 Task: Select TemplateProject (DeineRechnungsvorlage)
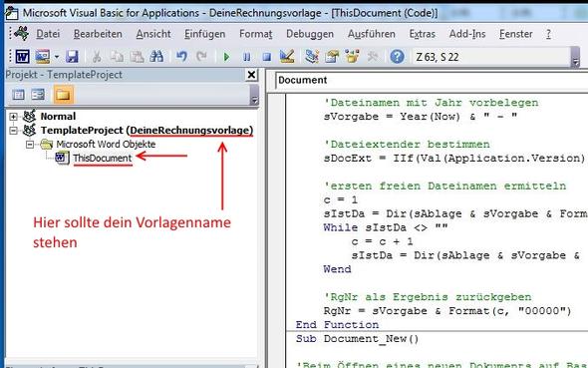(147, 131)
